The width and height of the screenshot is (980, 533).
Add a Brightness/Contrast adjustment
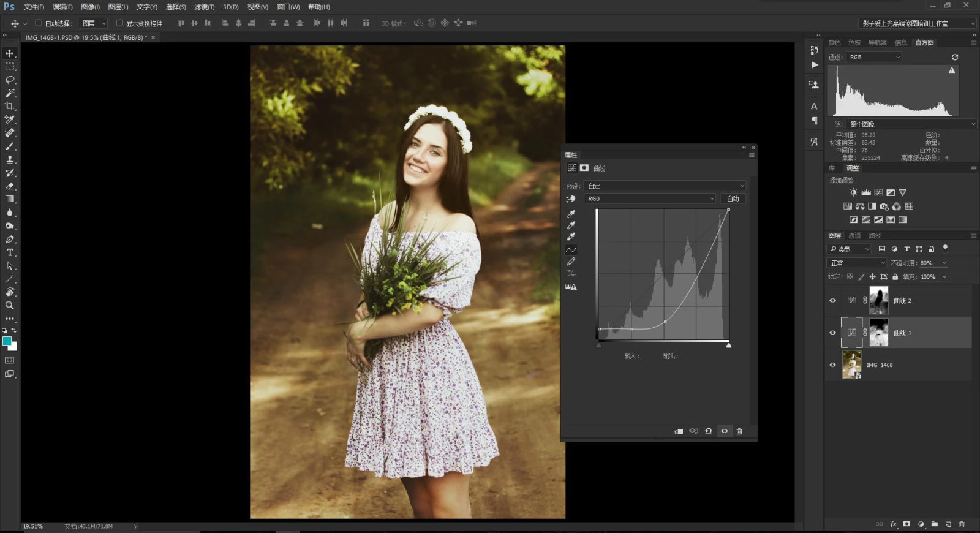[x=853, y=192]
